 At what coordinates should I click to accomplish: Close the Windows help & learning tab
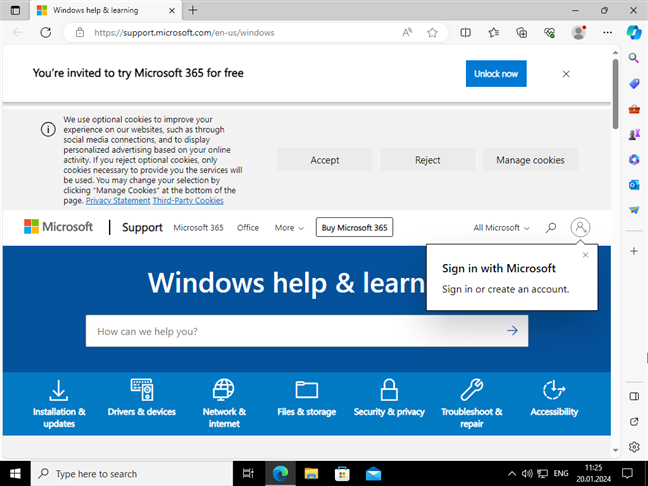click(x=172, y=11)
